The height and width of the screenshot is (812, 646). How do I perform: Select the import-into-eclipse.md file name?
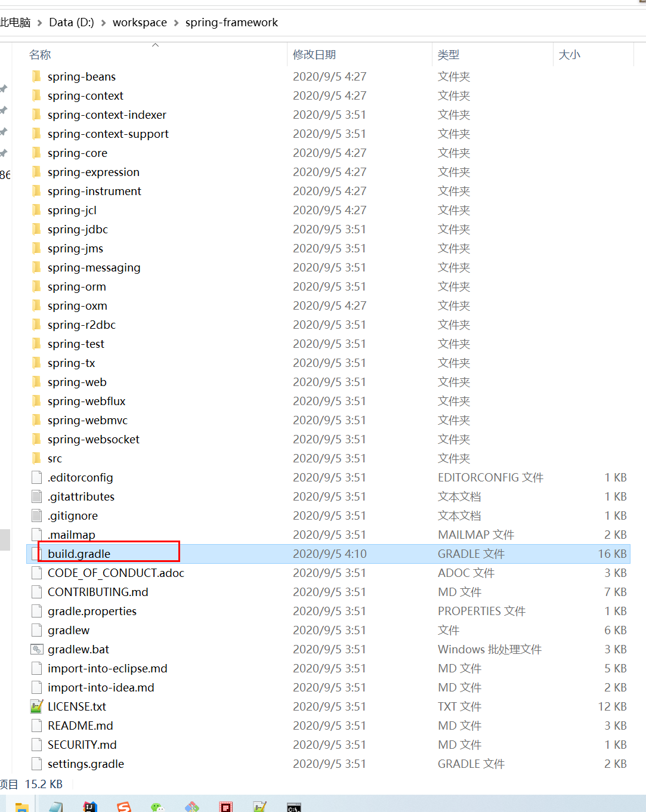107,668
